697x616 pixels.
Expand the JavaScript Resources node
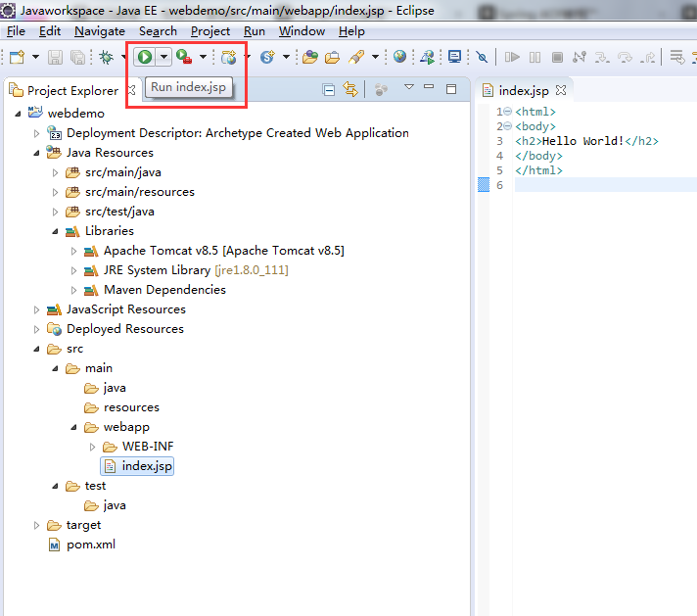(36, 309)
